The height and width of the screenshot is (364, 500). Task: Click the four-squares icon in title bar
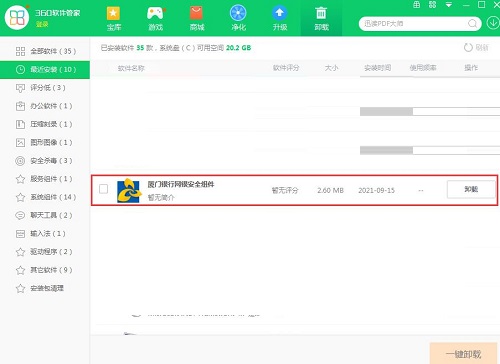click(x=433, y=5)
